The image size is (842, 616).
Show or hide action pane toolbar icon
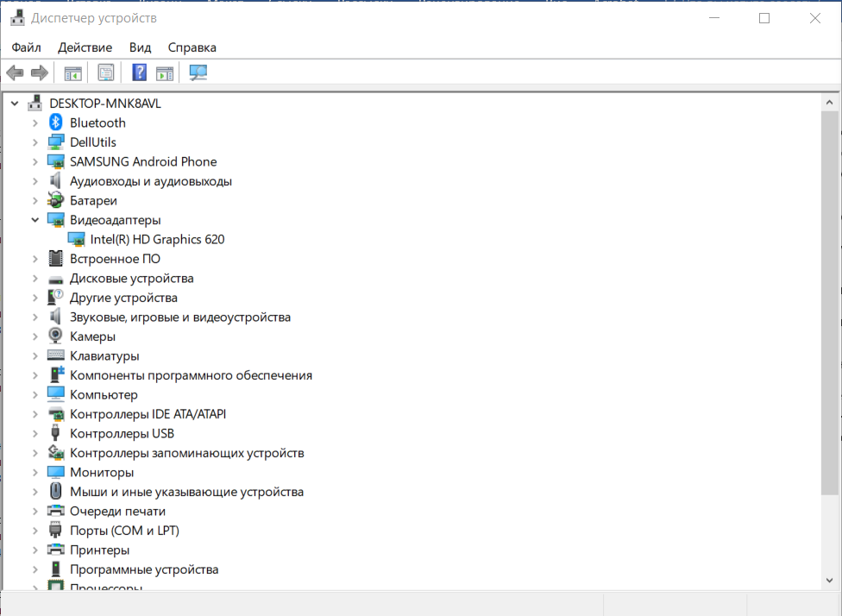pyautogui.click(x=164, y=72)
